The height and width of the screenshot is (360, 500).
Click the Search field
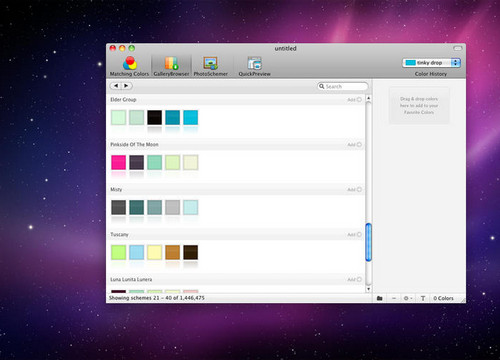(x=343, y=86)
